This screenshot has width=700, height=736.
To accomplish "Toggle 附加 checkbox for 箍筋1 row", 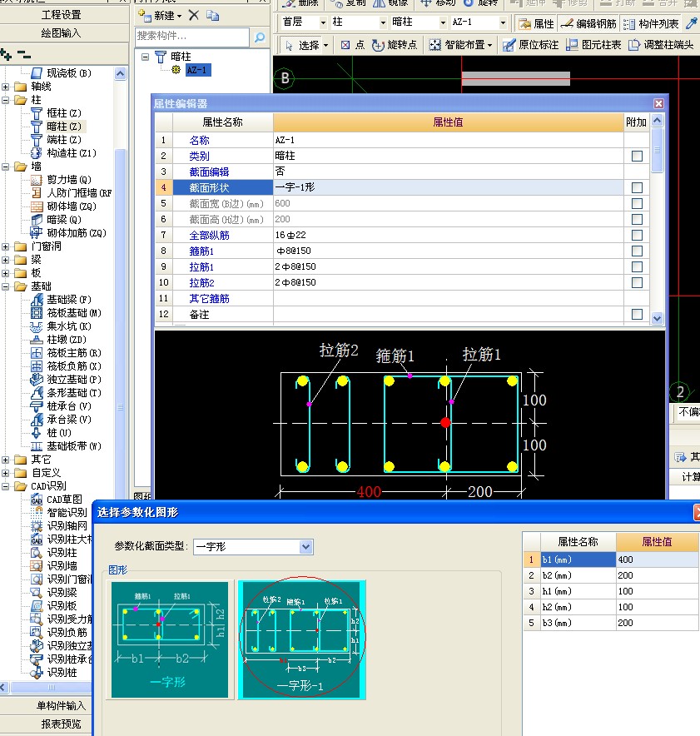I will 637,251.
